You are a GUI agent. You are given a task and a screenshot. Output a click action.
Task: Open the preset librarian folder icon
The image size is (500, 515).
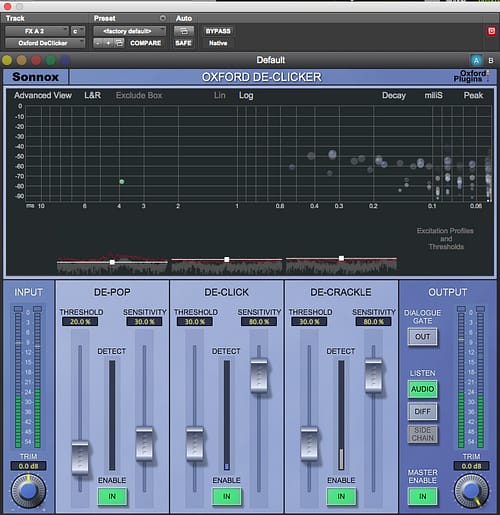[119, 43]
